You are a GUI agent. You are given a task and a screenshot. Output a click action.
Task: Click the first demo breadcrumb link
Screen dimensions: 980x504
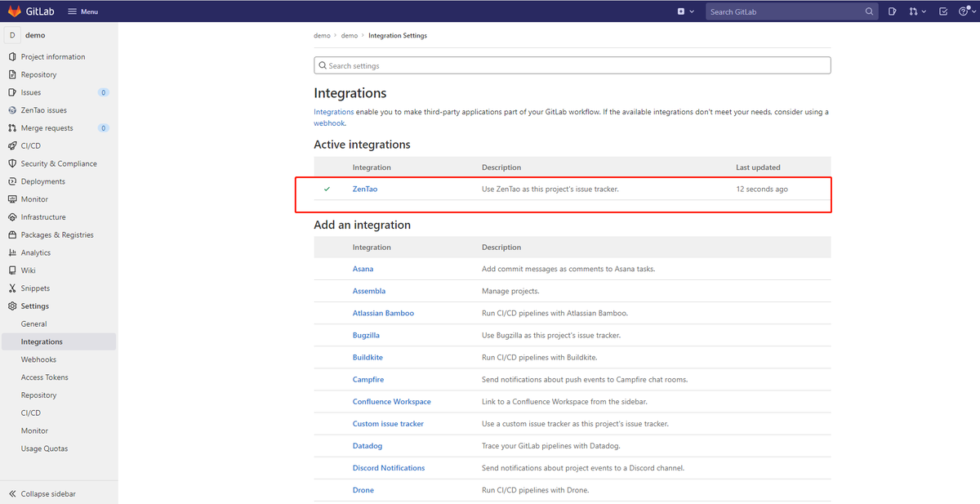pos(322,35)
